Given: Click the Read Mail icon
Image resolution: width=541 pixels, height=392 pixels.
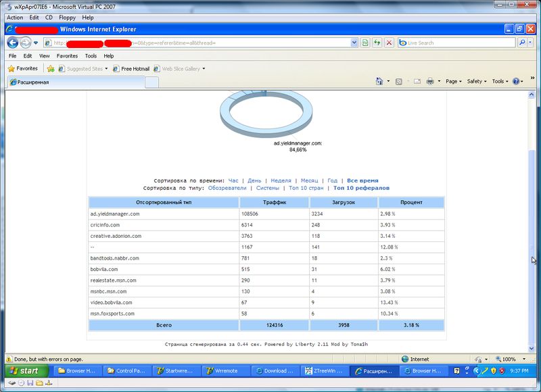Looking at the screenshot, I should [417, 82].
